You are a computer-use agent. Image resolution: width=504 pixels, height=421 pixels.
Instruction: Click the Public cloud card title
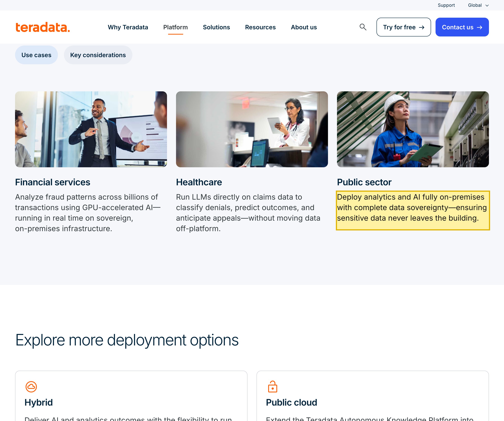[291, 403]
